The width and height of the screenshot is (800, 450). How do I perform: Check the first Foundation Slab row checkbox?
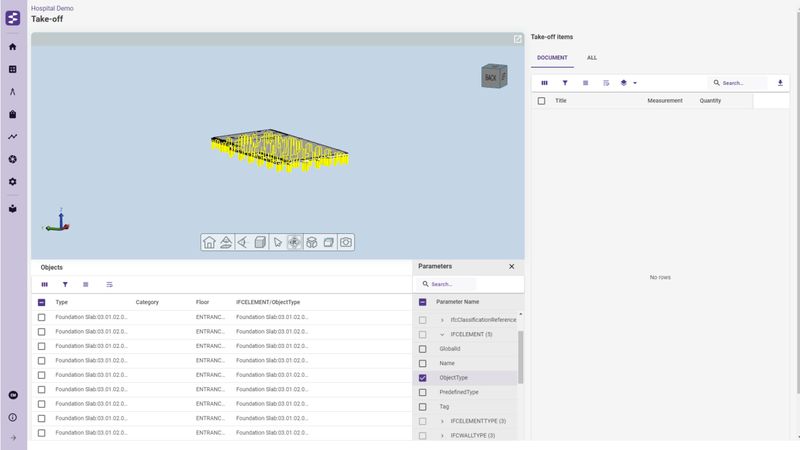(42, 317)
